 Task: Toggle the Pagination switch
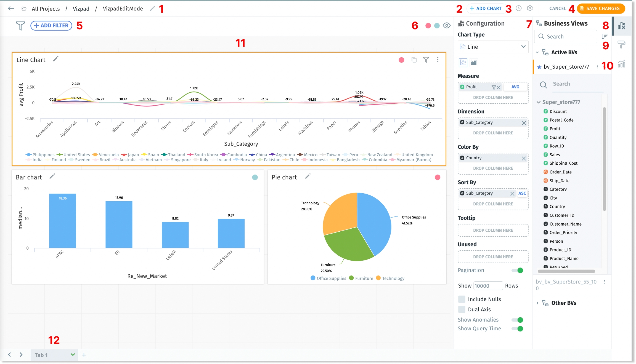(x=517, y=270)
